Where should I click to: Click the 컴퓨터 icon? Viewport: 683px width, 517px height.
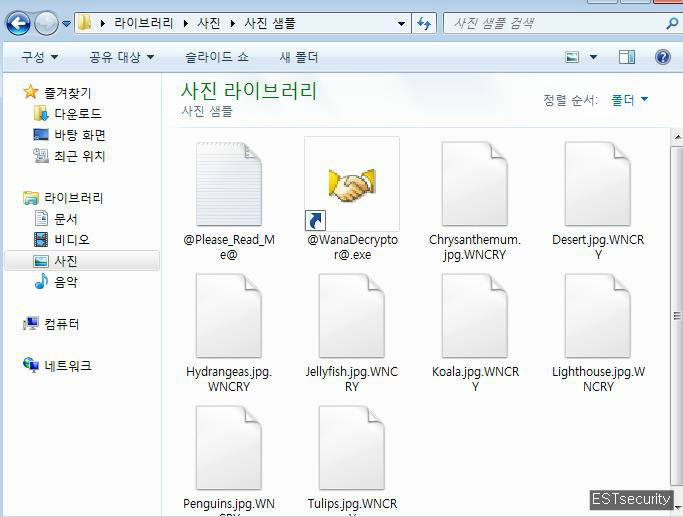(30, 323)
